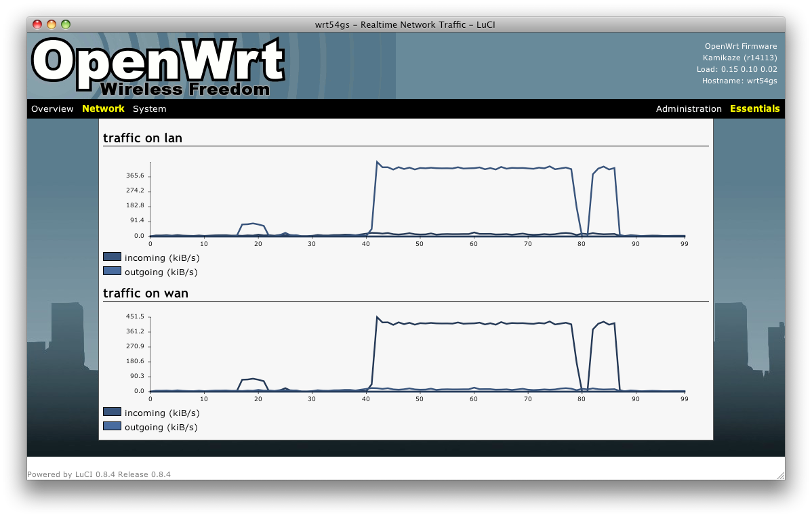Screen dimensions: 812x517
Task: Click the 90.3 value on WAN y-axis
Action: click(137, 376)
